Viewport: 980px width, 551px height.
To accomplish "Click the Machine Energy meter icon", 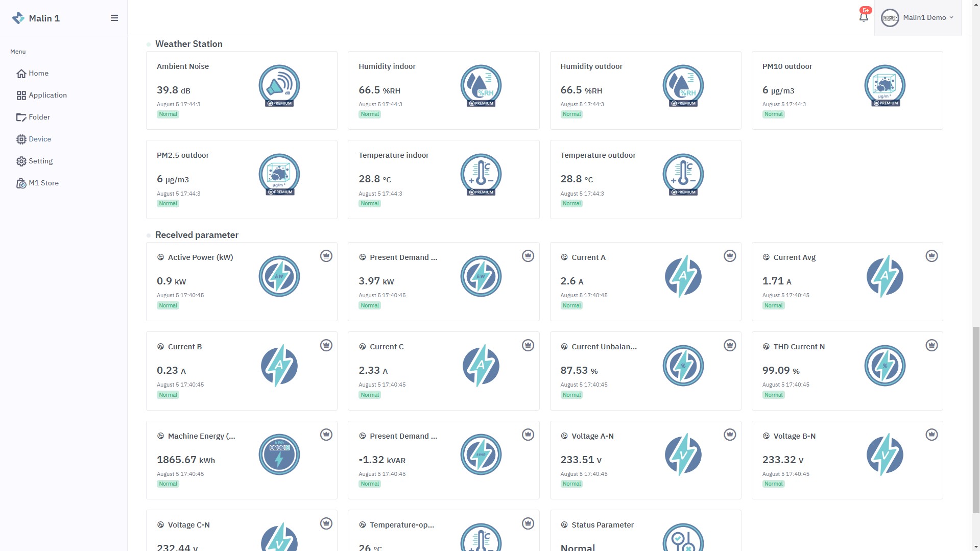I will (279, 454).
